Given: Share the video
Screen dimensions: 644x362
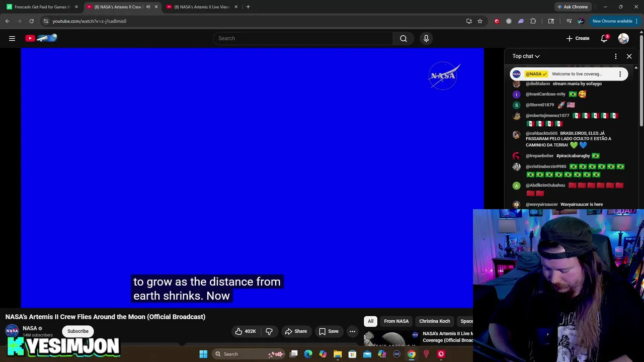Looking at the screenshot, I should [296, 331].
